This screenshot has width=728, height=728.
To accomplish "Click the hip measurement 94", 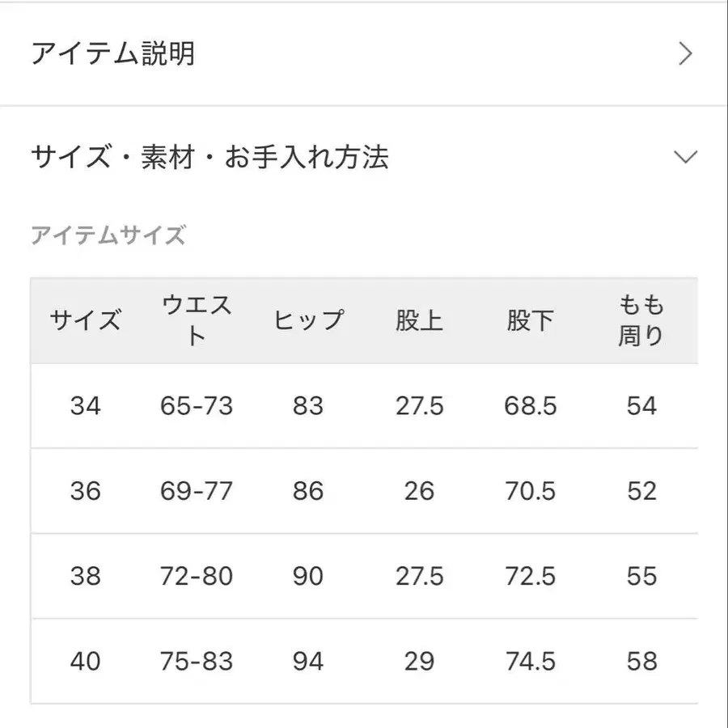I will click(308, 662).
